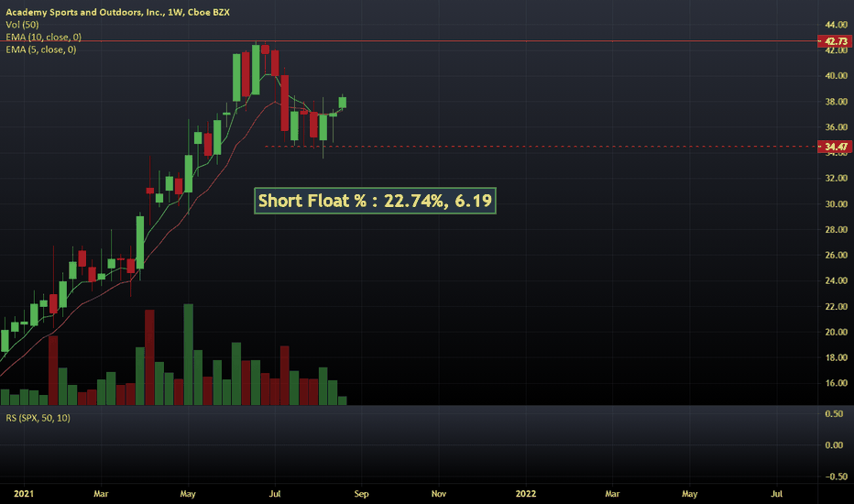
Task: Click the 42.73 red price label
Action: (835, 41)
